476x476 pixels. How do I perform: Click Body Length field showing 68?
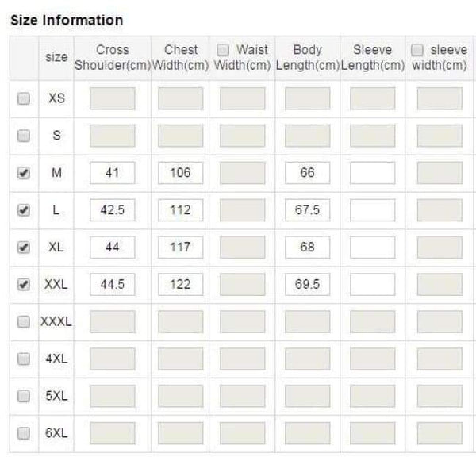tap(307, 248)
